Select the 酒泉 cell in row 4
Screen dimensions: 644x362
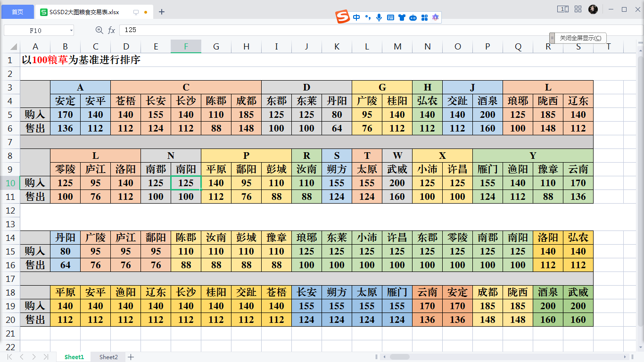click(x=487, y=101)
